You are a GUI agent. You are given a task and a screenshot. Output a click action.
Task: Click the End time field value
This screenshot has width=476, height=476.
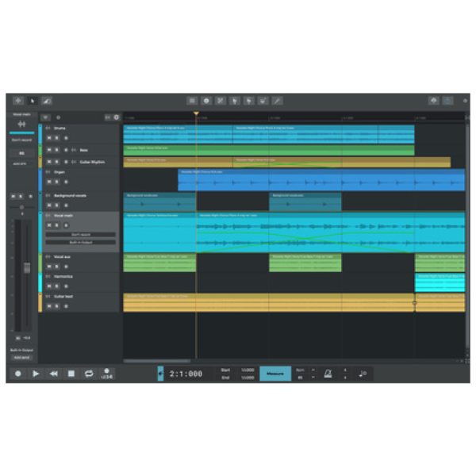[x=248, y=378]
